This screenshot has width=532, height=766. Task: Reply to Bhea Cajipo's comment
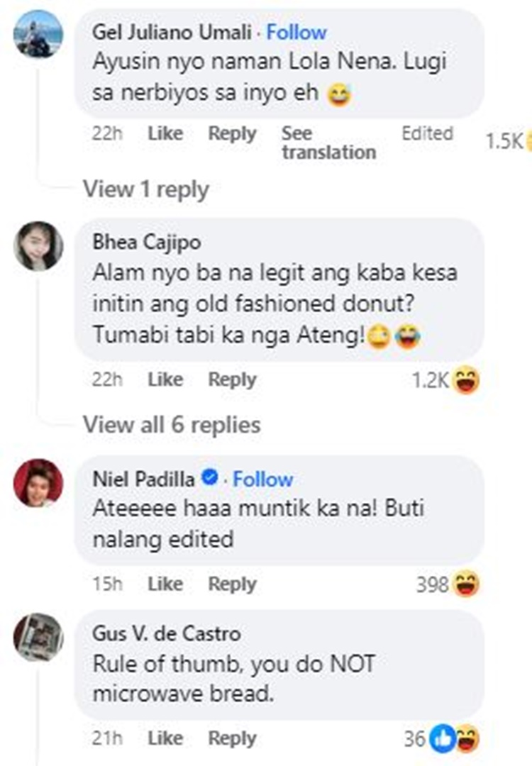coord(232,380)
